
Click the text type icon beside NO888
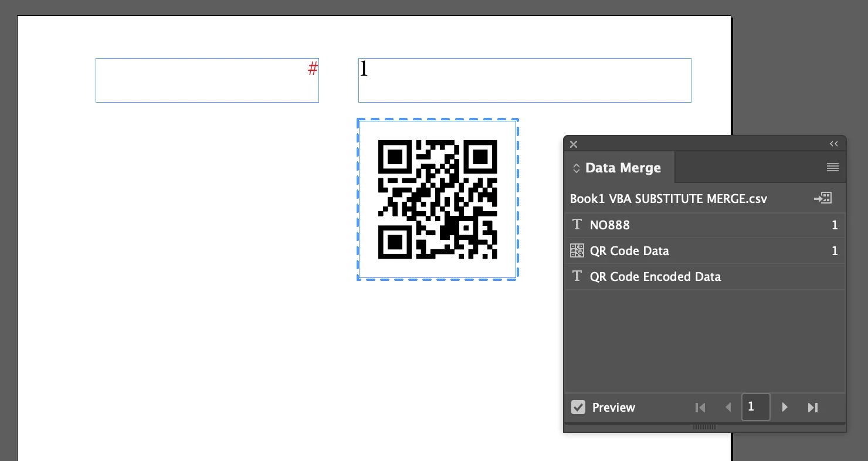tap(577, 225)
